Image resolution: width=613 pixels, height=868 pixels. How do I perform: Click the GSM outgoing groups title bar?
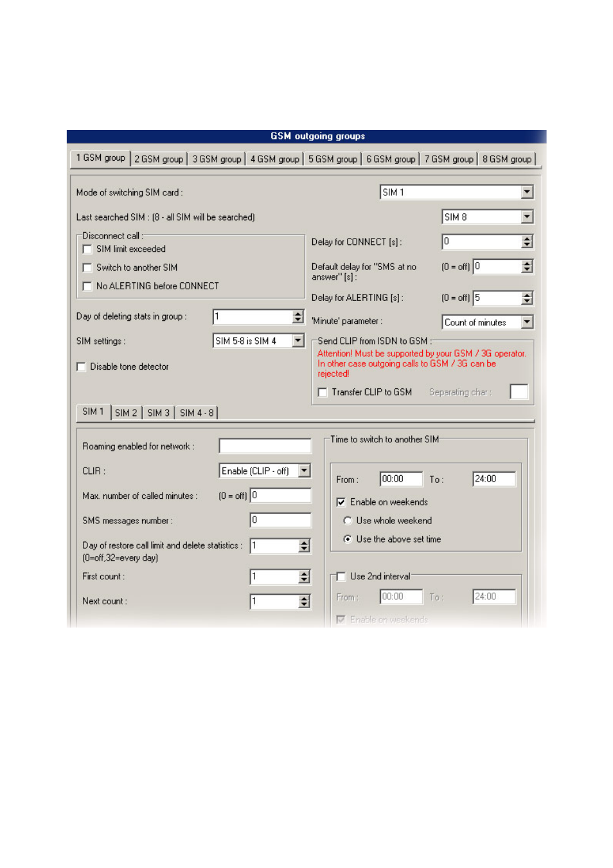tap(306, 136)
